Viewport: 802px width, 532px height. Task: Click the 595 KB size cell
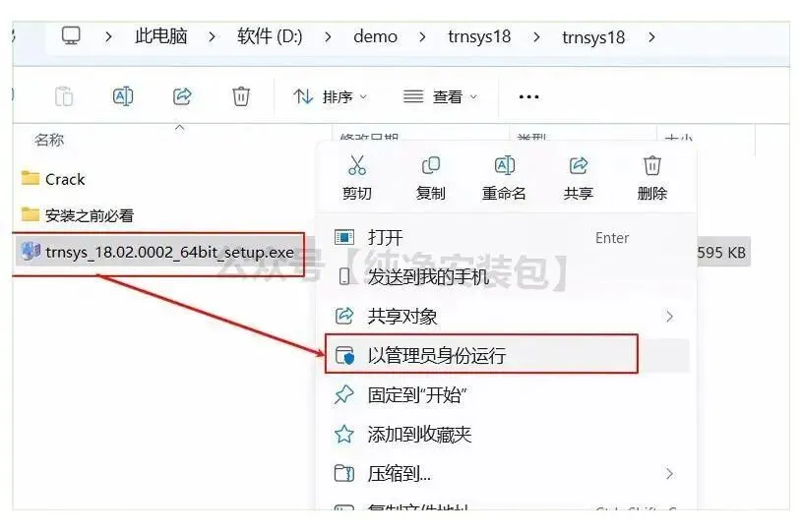pos(721,252)
